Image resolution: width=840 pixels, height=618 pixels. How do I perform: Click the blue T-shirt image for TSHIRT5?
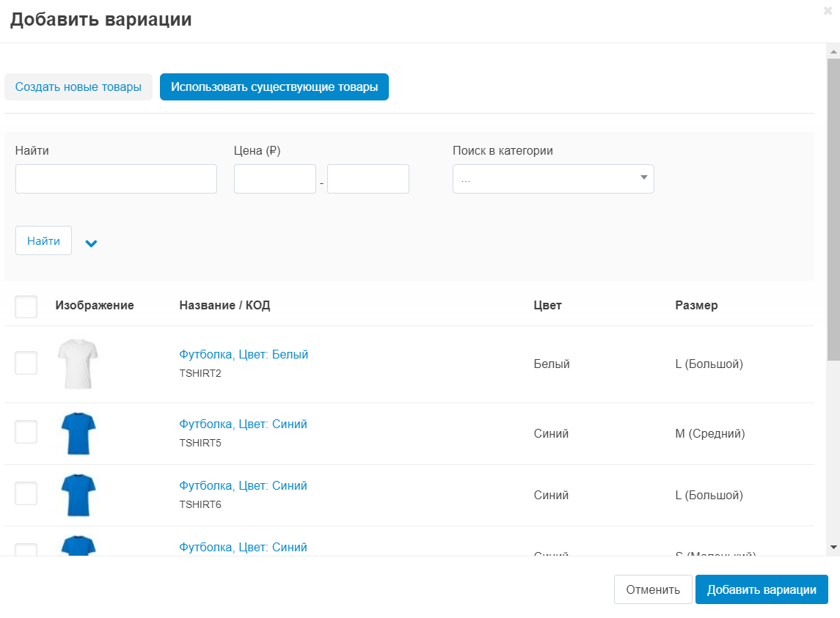pos(77,433)
